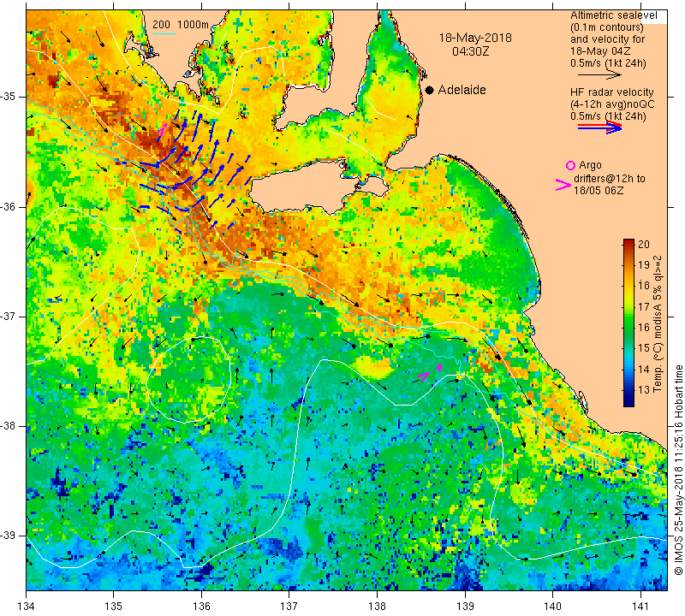
Task: Select the 'HF radar velocity' legend line
Action: (x=611, y=92)
